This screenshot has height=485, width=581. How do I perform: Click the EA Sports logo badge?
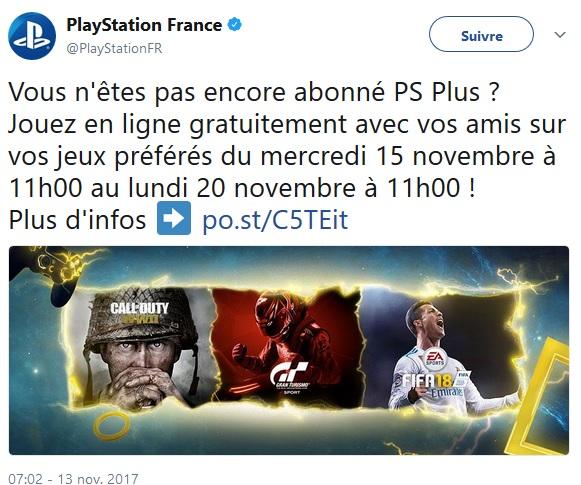click(x=435, y=359)
